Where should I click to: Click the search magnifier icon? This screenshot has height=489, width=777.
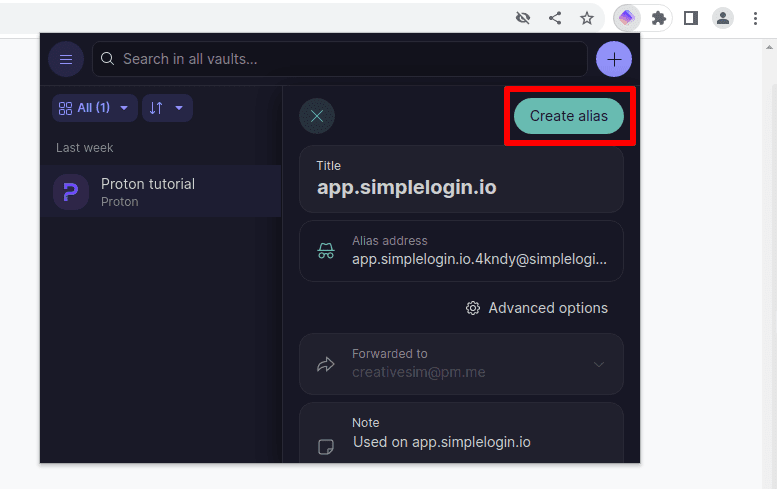(x=108, y=59)
